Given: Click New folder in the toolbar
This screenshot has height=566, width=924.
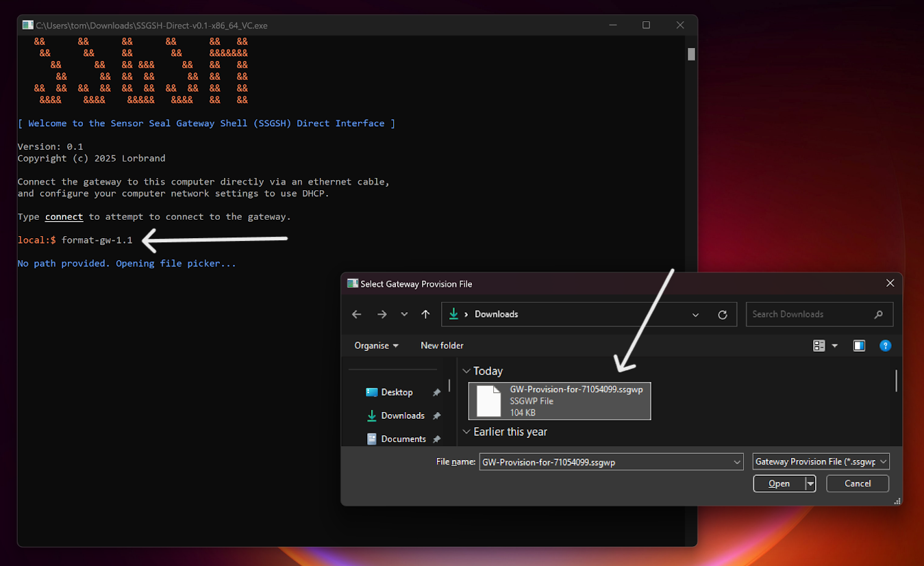Looking at the screenshot, I should 442,346.
